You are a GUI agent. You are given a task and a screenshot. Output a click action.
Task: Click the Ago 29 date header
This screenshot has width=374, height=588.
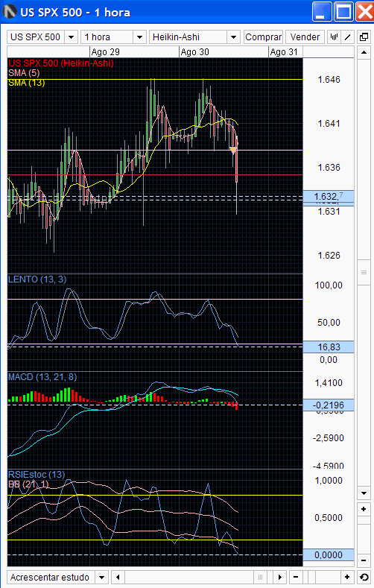click(105, 52)
